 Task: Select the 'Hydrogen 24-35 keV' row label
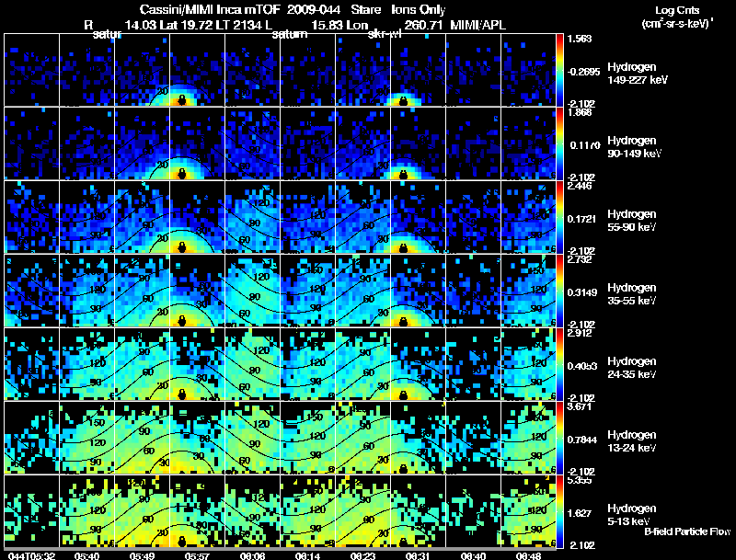pos(632,368)
